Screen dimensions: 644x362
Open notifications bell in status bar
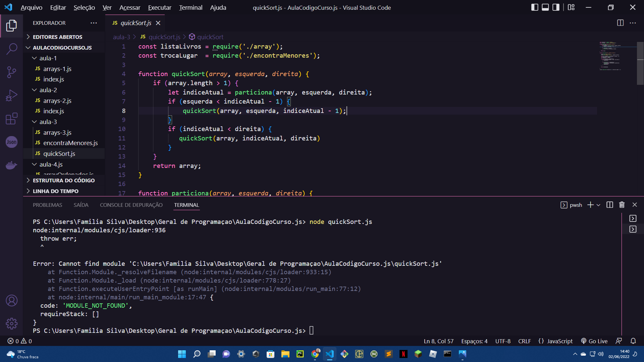[x=633, y=341]
